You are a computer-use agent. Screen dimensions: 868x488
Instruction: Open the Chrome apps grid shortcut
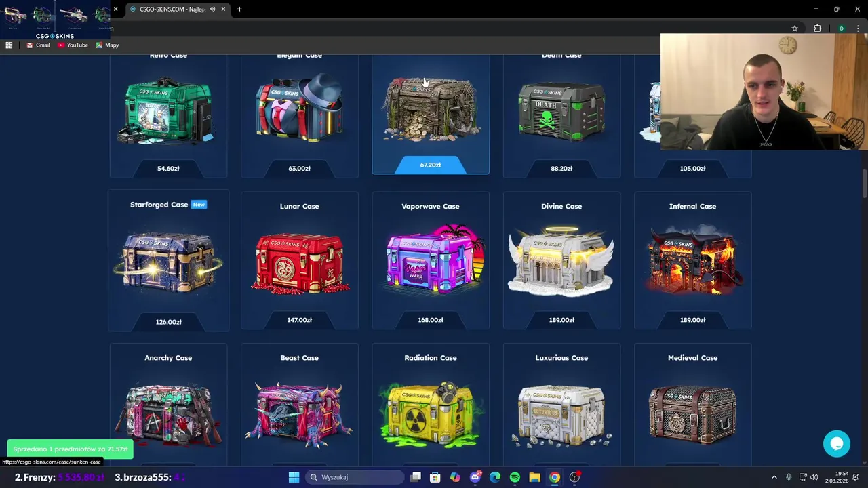click(9, 45)
